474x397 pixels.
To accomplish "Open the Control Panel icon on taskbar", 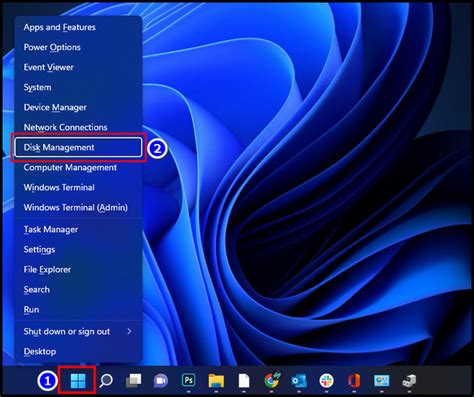I will pos(382,380).
